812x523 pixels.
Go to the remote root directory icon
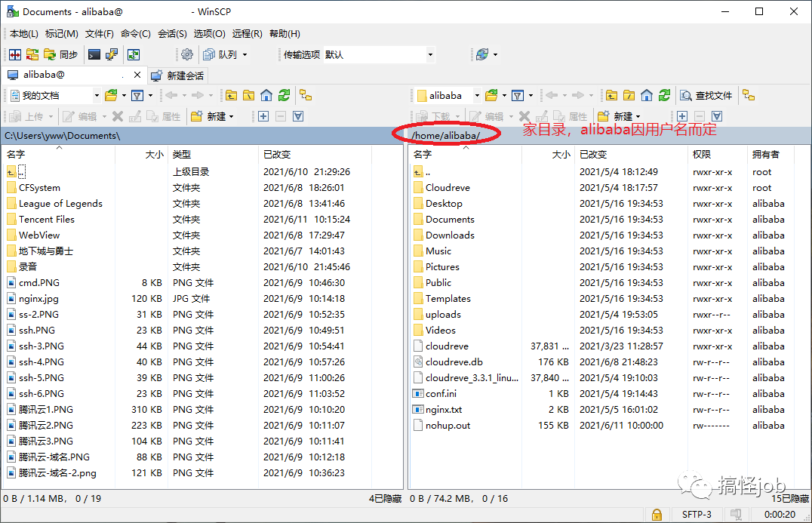629,95
